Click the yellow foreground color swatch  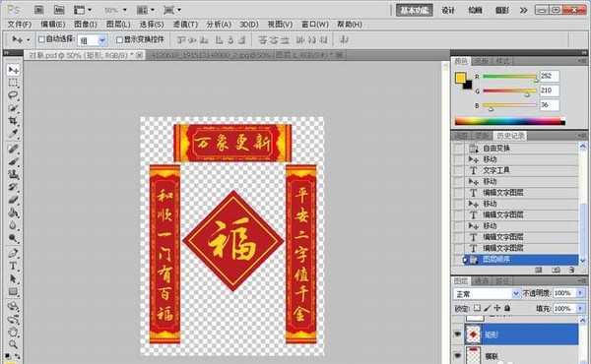[461, 78]
